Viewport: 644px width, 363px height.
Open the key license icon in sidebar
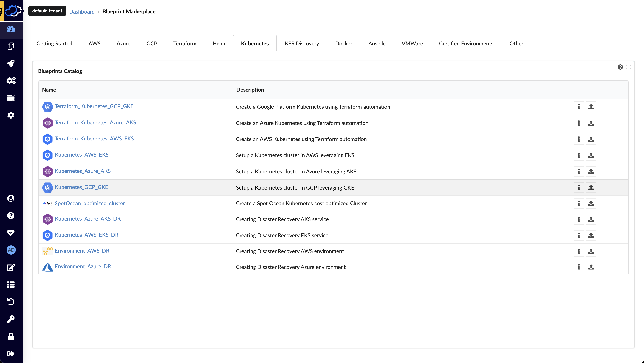pyautogui.click(x=11, y=319)
